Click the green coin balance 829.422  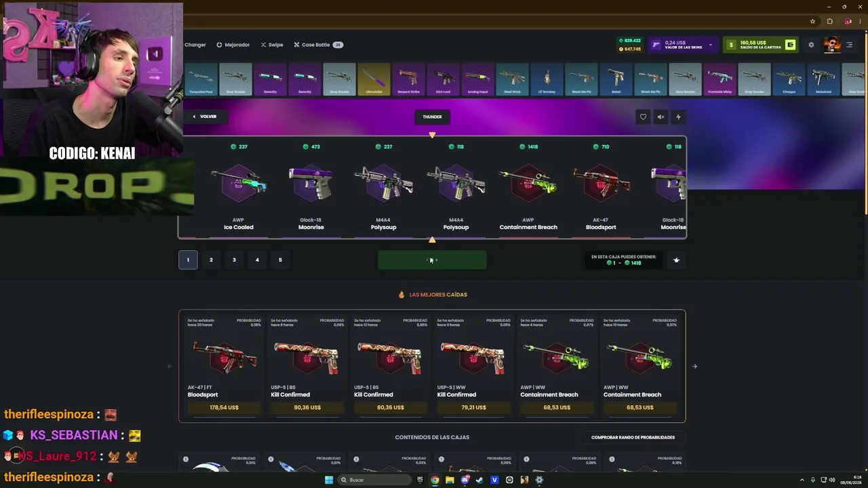coord(630,41)
